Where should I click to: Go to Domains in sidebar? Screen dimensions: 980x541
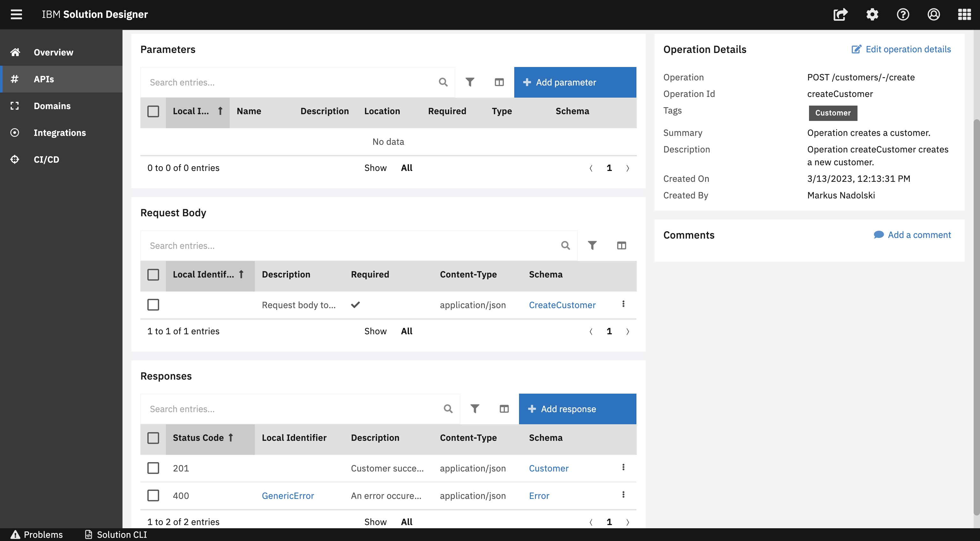52,106
